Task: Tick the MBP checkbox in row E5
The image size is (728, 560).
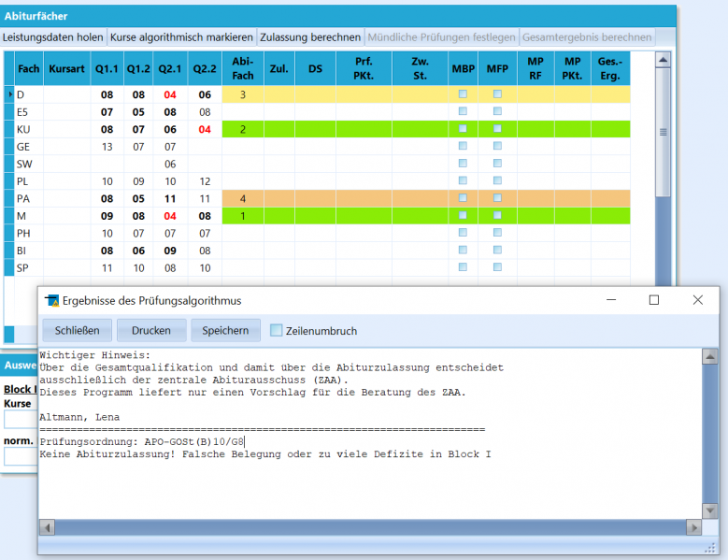Action: 463,111
